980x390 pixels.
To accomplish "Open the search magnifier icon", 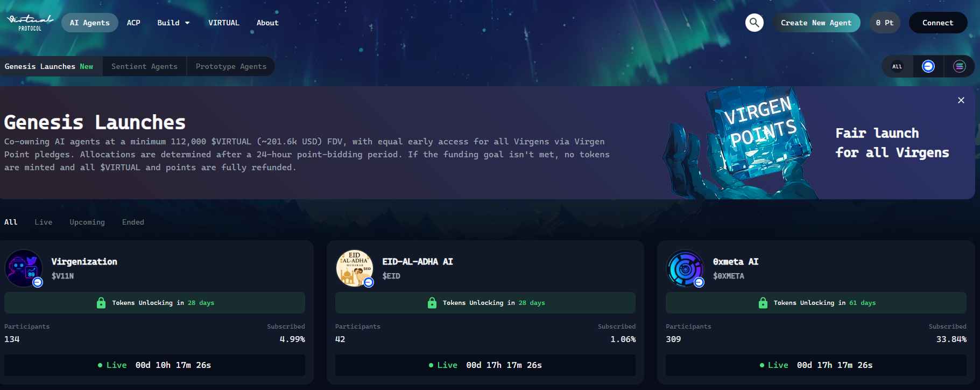I will coord(754,23).
